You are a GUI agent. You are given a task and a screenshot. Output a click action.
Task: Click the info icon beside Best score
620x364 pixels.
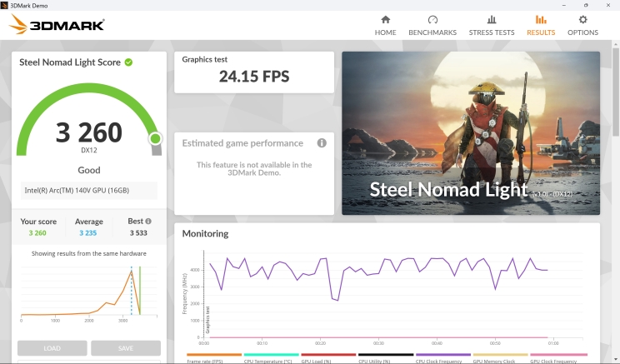pyautogui.click(x=148, y=222)
